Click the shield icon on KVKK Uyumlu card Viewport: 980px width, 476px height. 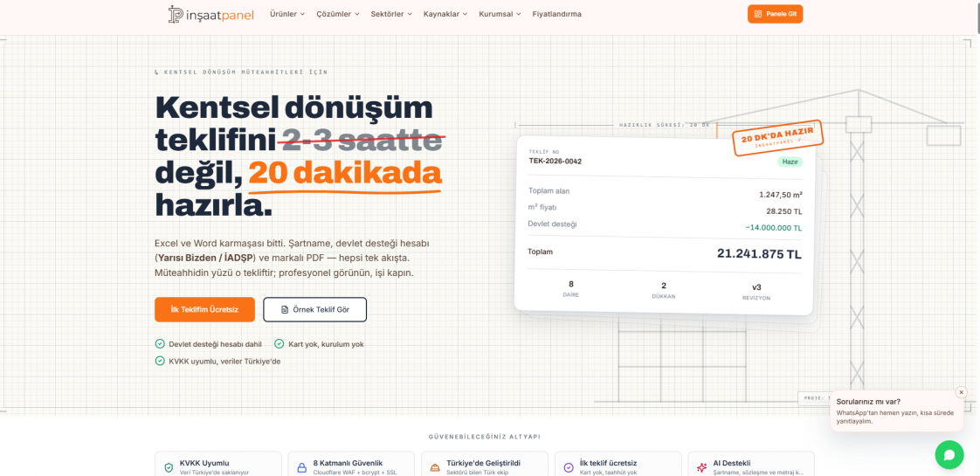169,467
